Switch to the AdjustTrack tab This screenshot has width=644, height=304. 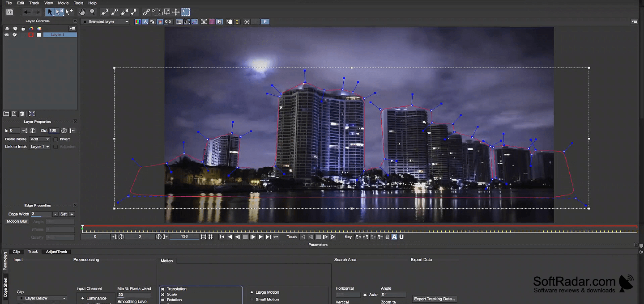(56, 252)
